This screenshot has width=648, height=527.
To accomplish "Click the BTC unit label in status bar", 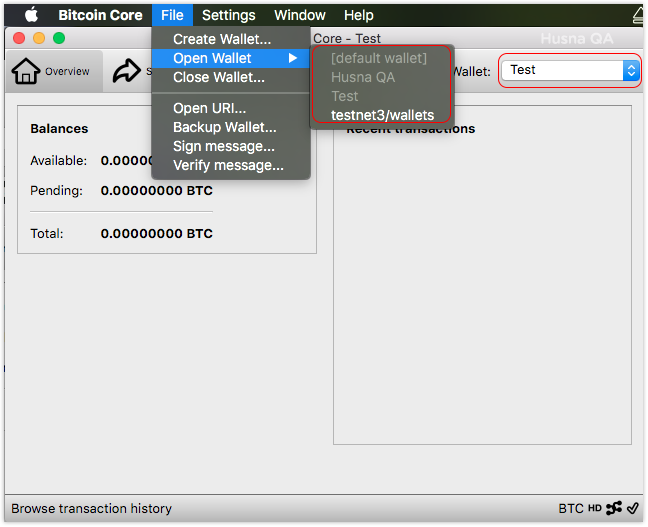I will point(571,508).
